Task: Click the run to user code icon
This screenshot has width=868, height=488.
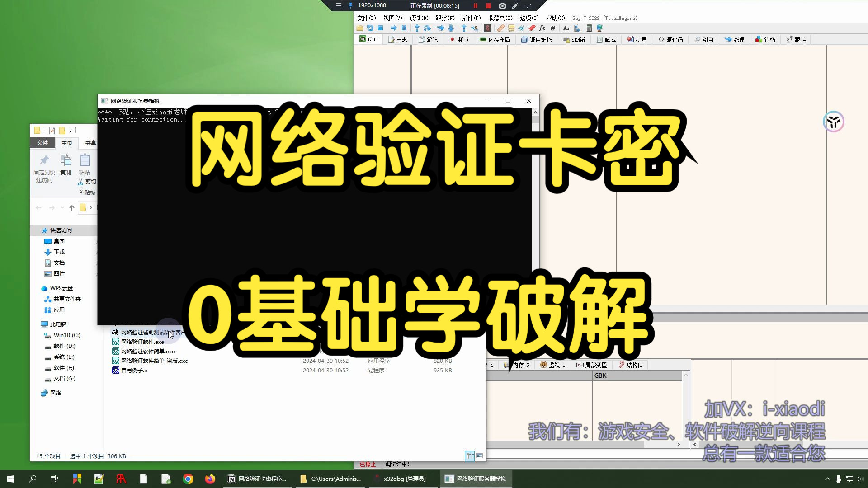Action: click(x=475, y=28)
